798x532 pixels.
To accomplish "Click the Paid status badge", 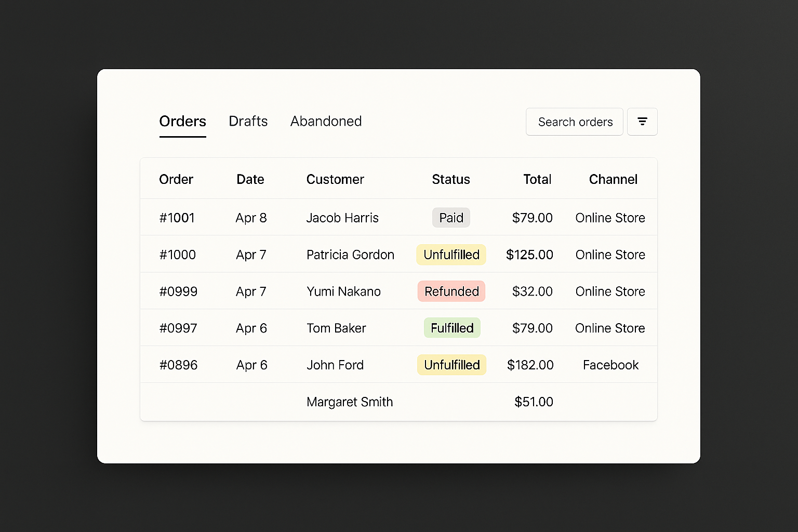I will pos(451,218).
